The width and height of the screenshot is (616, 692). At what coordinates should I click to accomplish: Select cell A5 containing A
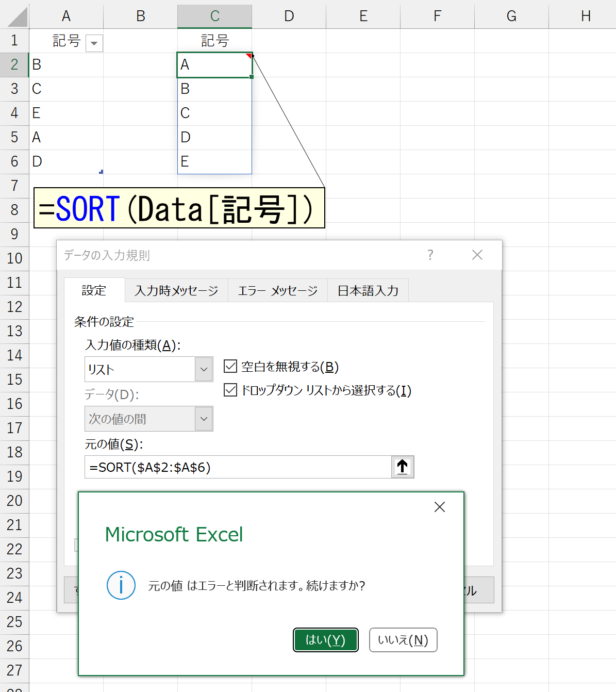(66, 138)
